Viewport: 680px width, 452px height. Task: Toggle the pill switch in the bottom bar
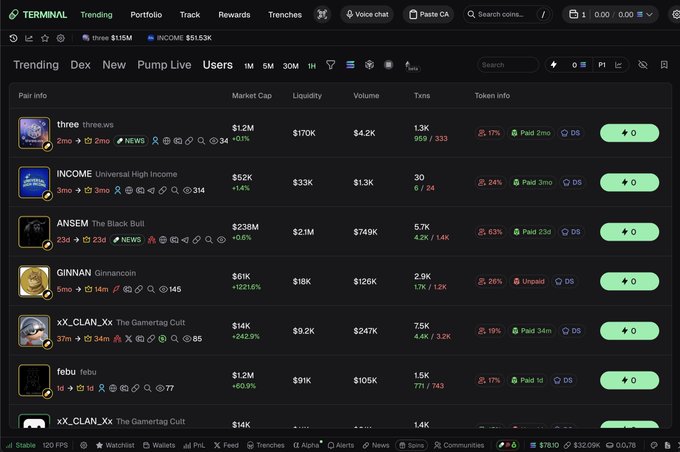point(507,445)
